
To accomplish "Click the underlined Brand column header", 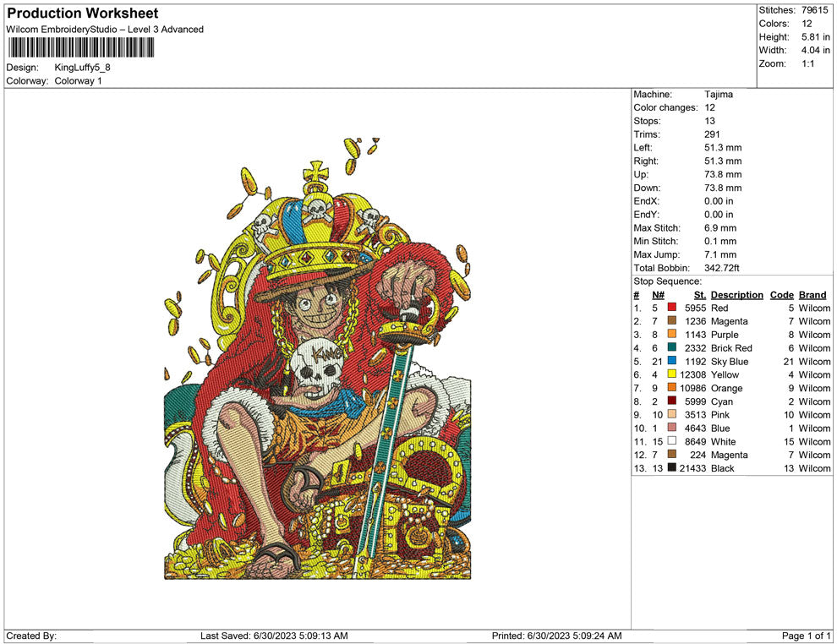I will coord(812,295).
